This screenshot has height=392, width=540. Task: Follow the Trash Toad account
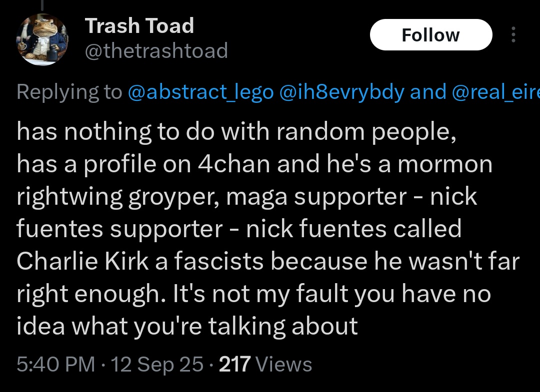[431, 35]
